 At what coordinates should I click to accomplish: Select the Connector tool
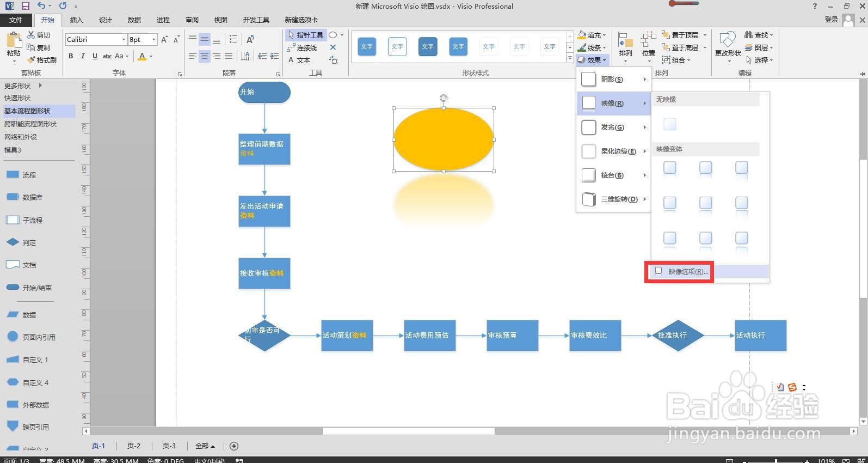(303, 47)
